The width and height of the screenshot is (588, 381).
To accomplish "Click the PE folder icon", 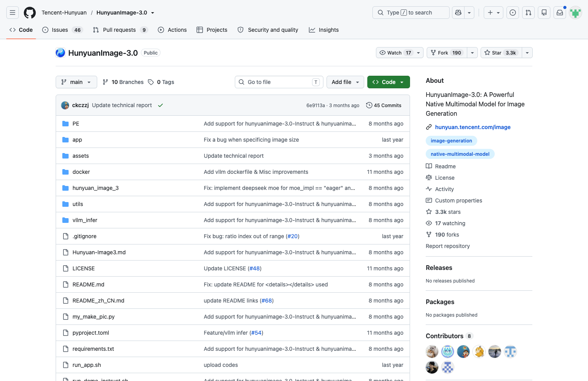I will (x=65, y=124).
